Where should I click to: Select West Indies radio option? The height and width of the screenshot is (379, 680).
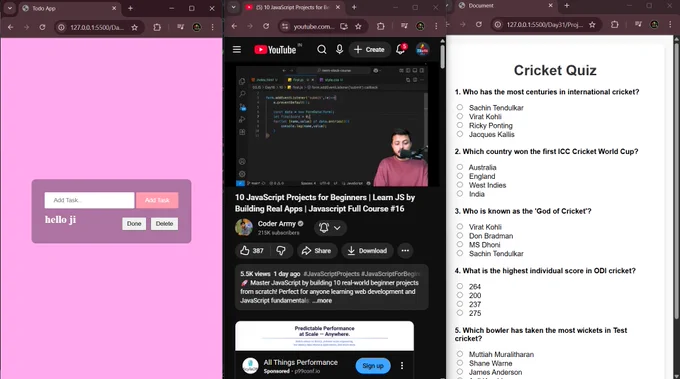460,185
